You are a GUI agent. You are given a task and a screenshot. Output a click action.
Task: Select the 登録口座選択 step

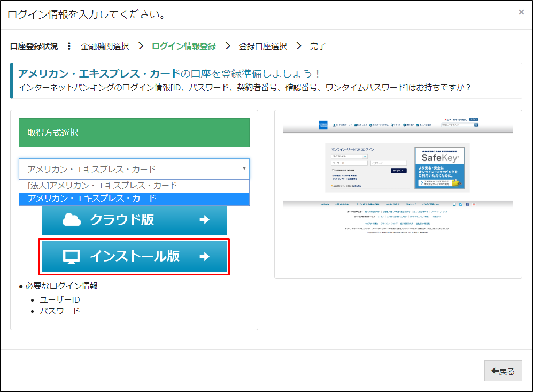click(263, 46)
